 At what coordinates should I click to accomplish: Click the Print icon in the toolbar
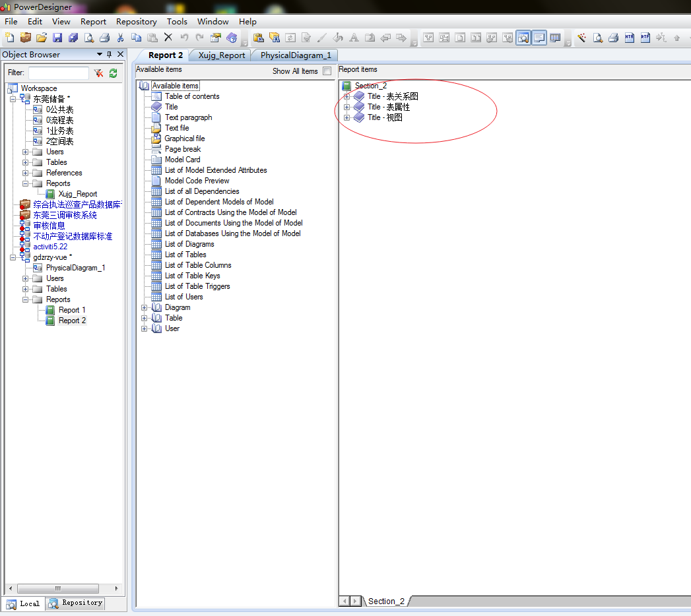click(x=104, y=38)
